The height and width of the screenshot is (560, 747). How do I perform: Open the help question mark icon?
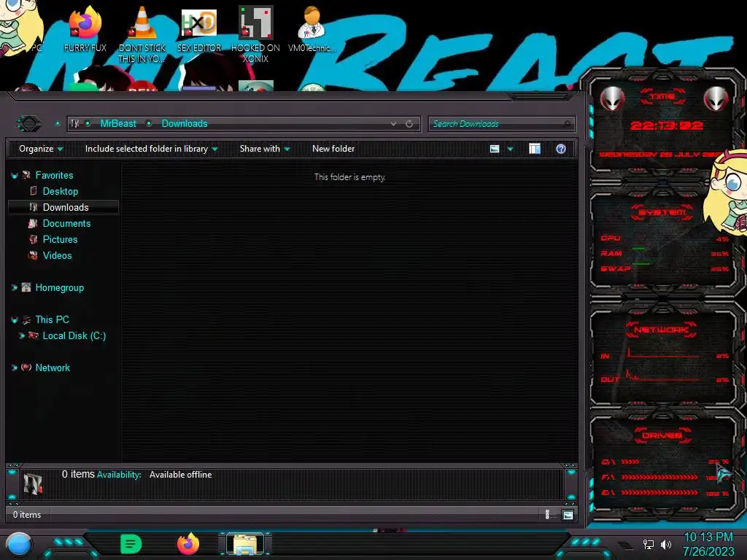pos(561,149)
